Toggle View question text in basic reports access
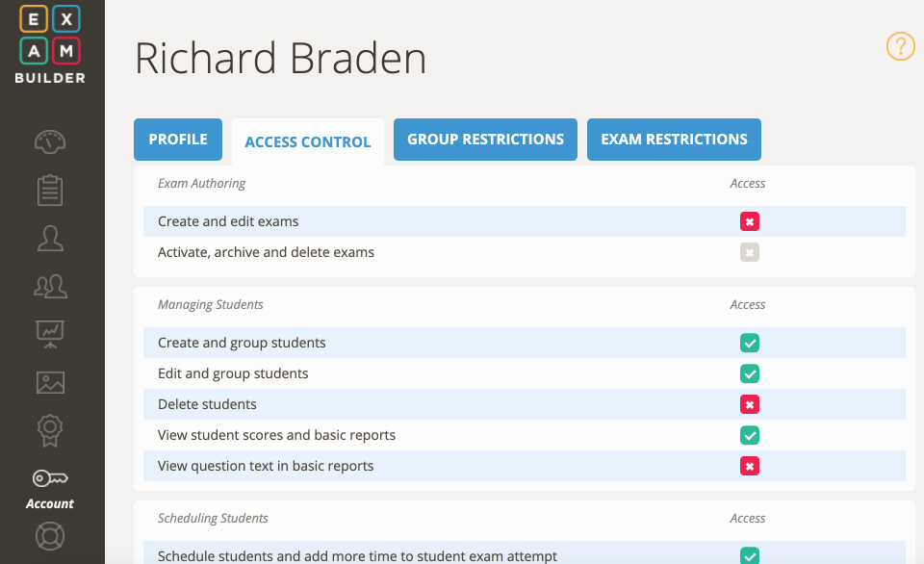 [750, 466]
